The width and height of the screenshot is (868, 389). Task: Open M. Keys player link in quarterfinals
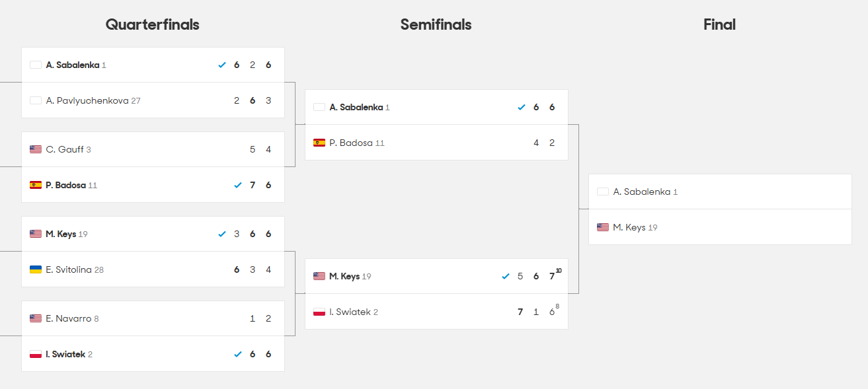[61, 234]
